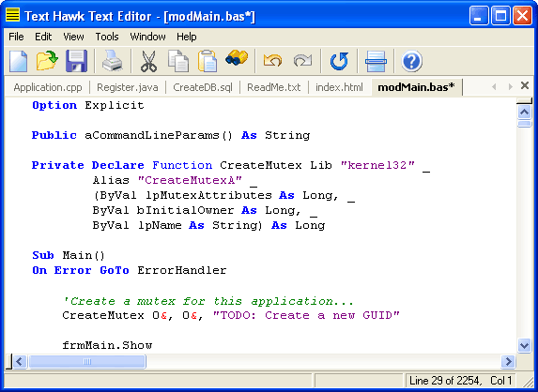The height and width of the screenshot is (392, 538).
Task: Close the active modMain.bas tab
Action: 525,85
